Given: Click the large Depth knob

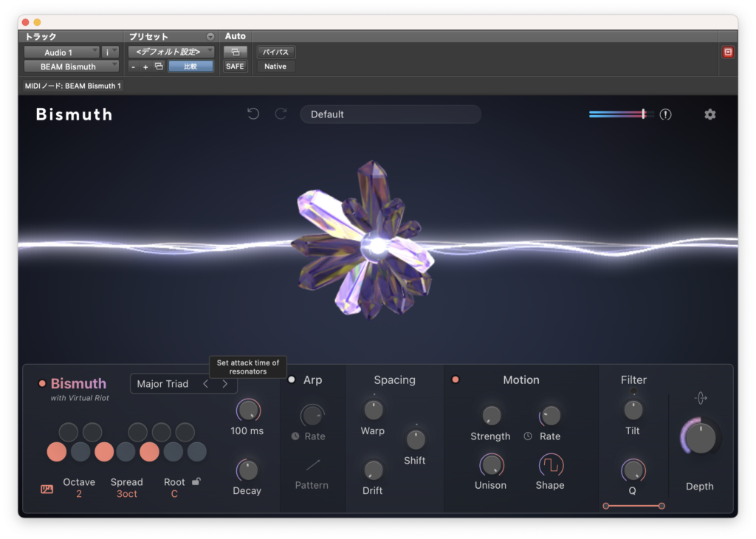Looking at the screenshot, I should 700,437.
